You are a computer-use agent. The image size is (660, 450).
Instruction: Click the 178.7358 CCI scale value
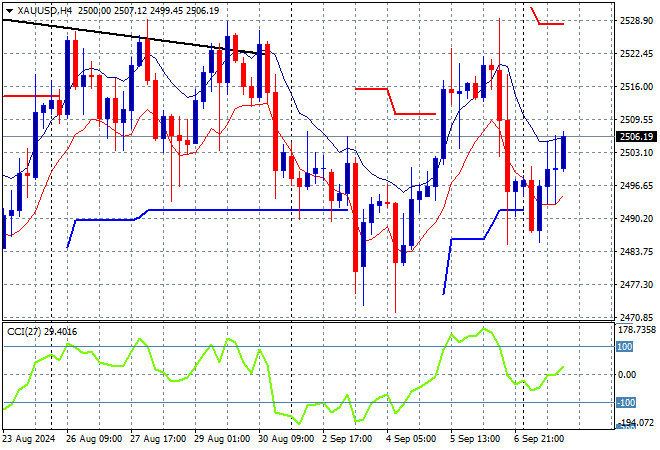tap(636, 330)
